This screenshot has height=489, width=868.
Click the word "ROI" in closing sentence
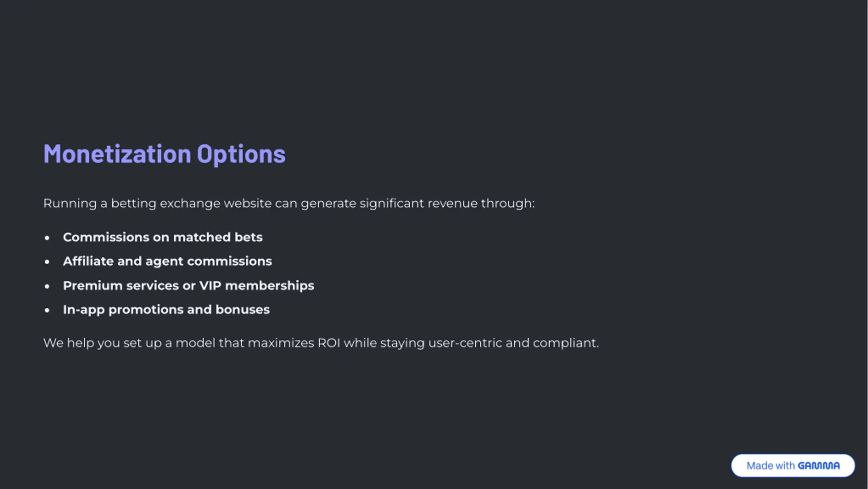click(x=329, y=343)
